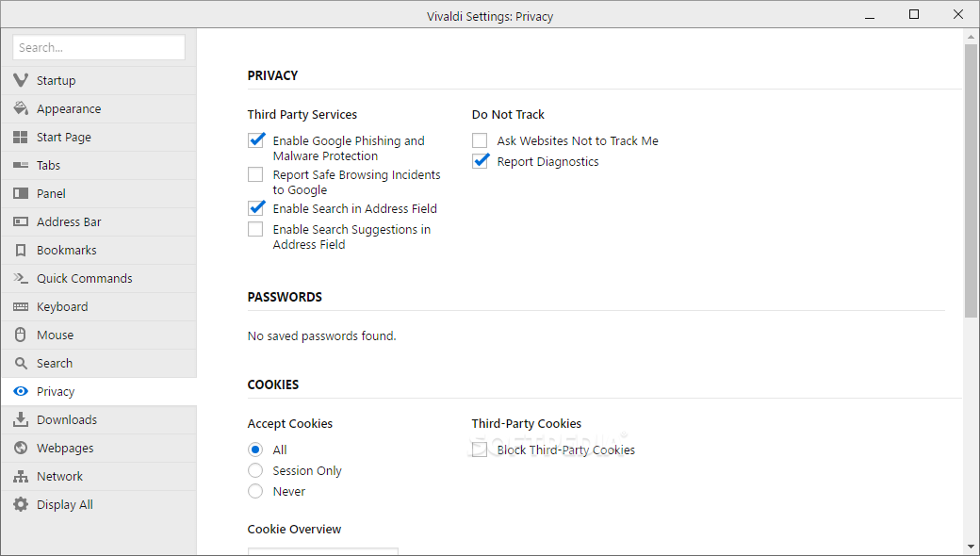980x556 pixels.
Task: Click the Quick Commands icon
Action: point(21,279)
